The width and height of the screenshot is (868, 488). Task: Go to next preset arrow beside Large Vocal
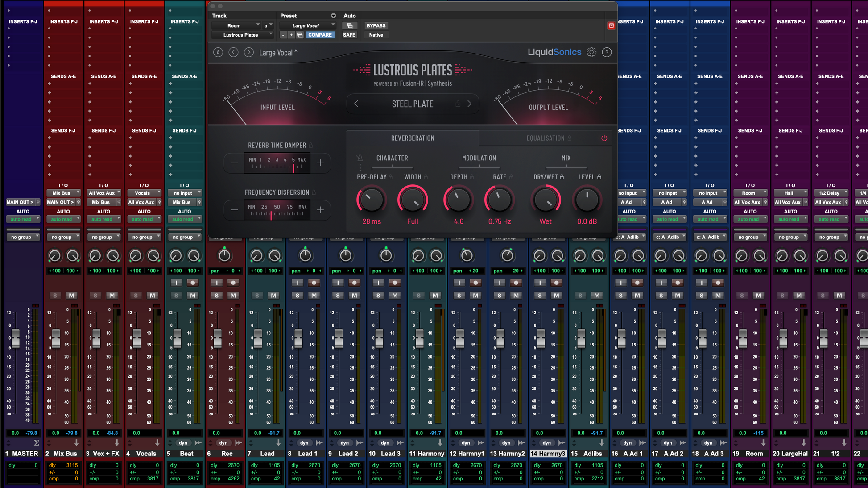tap(249, 52)
